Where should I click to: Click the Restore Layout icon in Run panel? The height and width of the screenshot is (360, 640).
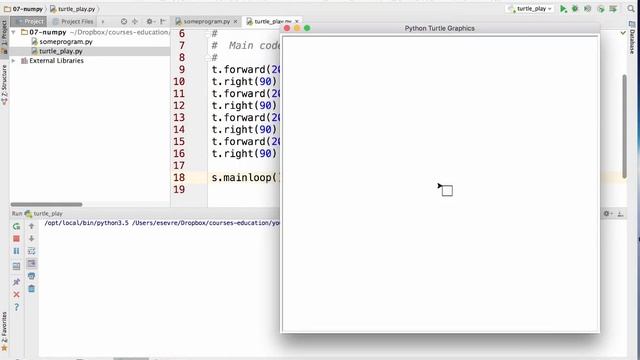tap(16, 267)
